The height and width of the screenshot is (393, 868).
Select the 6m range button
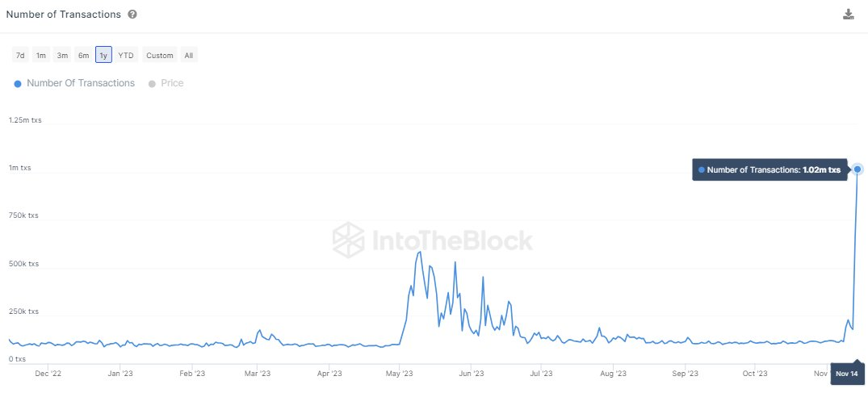pyautogui.click(x=83, y=55)
